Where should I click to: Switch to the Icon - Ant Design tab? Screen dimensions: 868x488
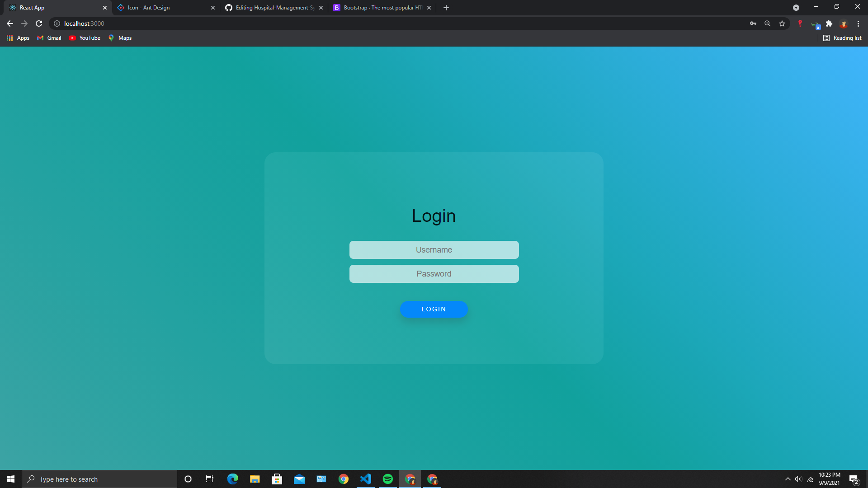tap(158, 7)
